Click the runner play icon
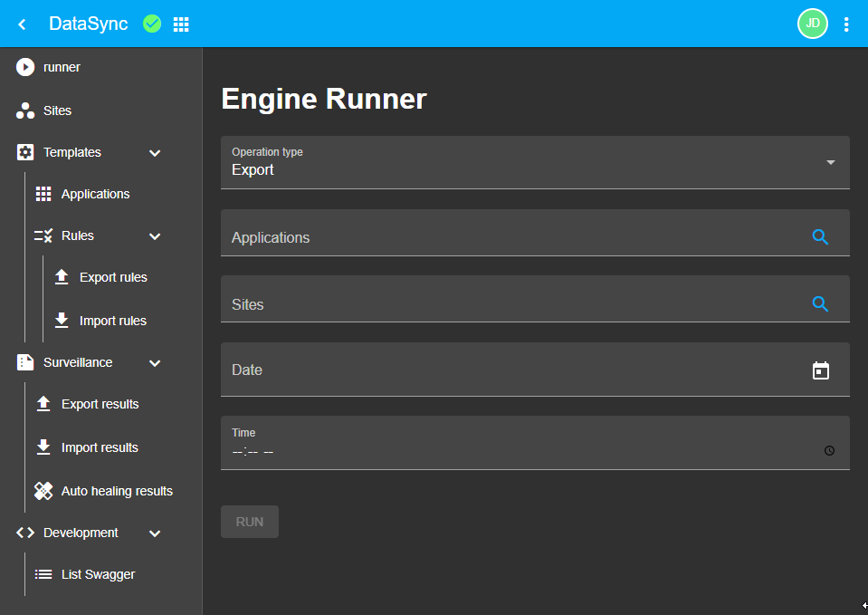 (25, 67)
